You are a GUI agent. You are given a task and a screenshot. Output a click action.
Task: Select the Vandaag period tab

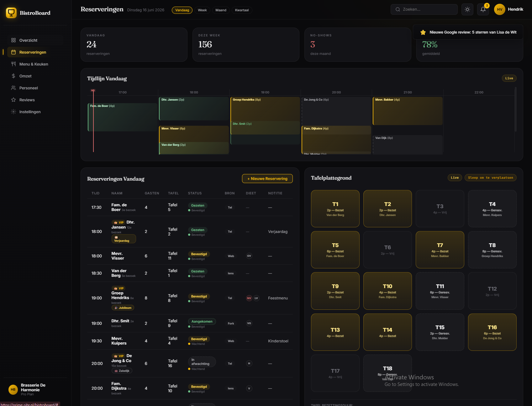[x=182, y=10]
